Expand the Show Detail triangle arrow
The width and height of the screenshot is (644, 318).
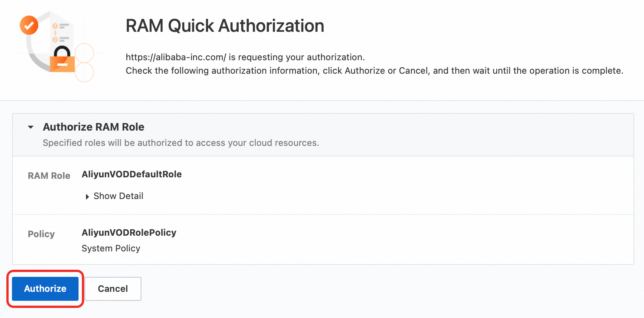(87, 196)
